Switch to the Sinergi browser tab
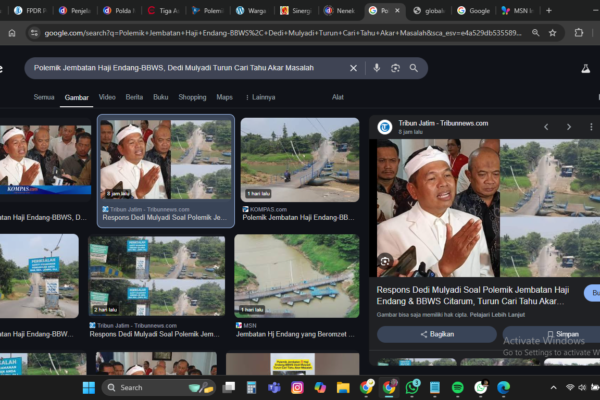The height and width of the screenshot is (400, 600). tap(296, 11)
